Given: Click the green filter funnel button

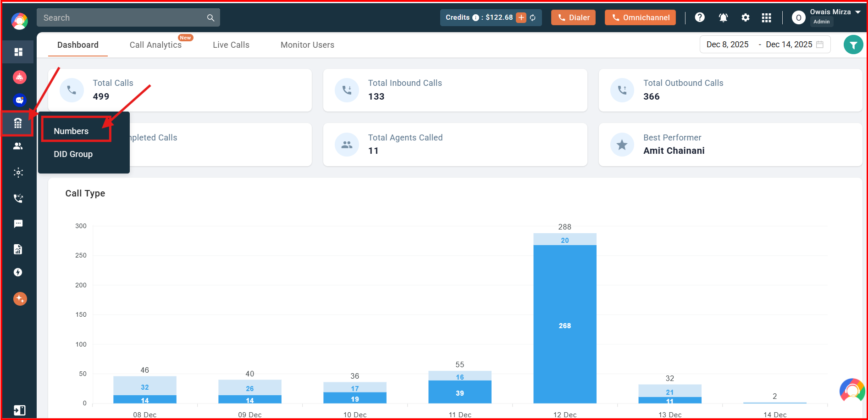Looking at the screenshot, I should pos(853,45).
